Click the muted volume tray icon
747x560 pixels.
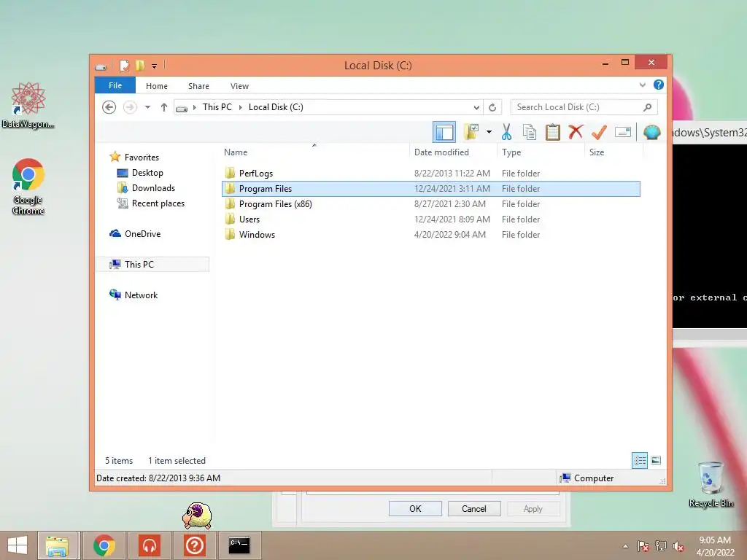tap(678, 546)
